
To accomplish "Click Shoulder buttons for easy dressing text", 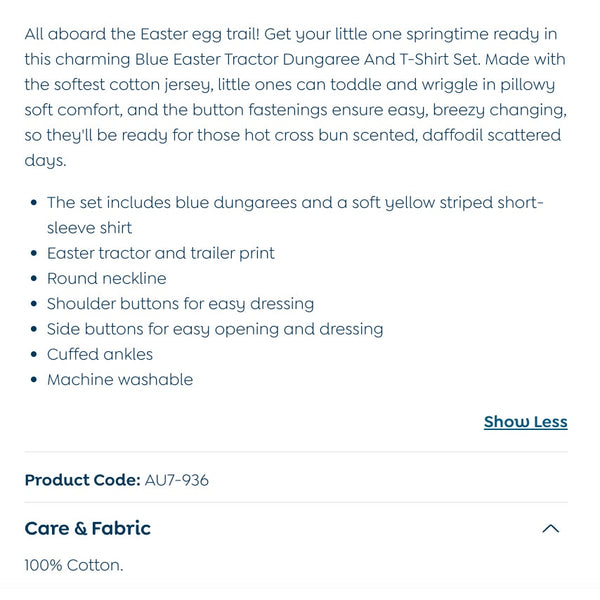I will click(x=180, y=303).
